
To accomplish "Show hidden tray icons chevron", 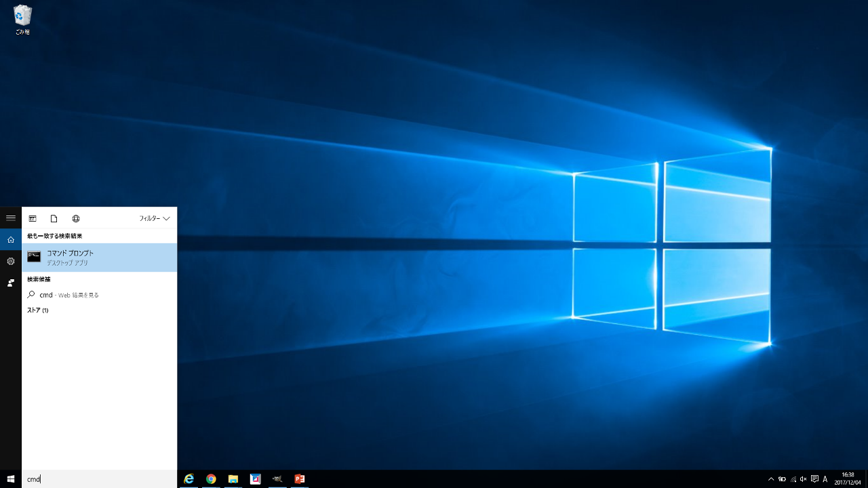I will point(771,479).
